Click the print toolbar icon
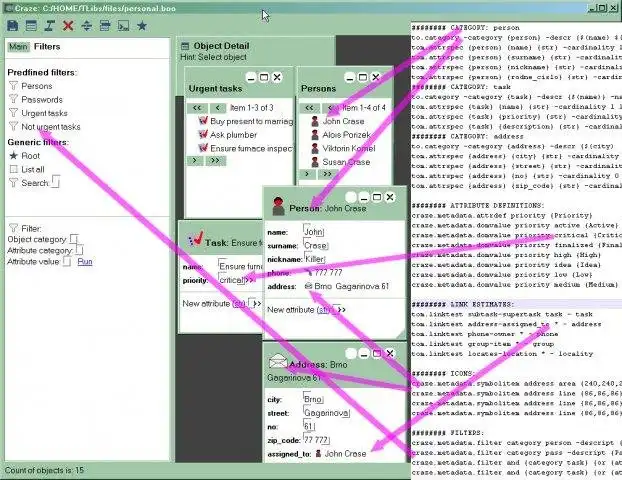 pyautogui.click(x=105, y=26)
